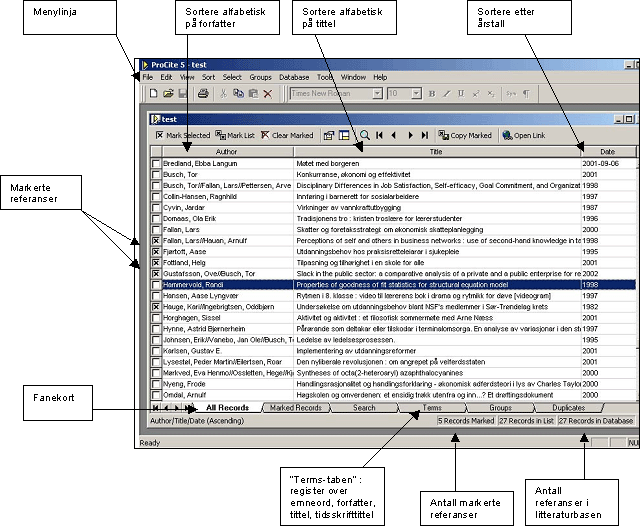
Task: Mark the Karlsen, Gustav E. record checkbox
Action: click(x=156, y=351)
